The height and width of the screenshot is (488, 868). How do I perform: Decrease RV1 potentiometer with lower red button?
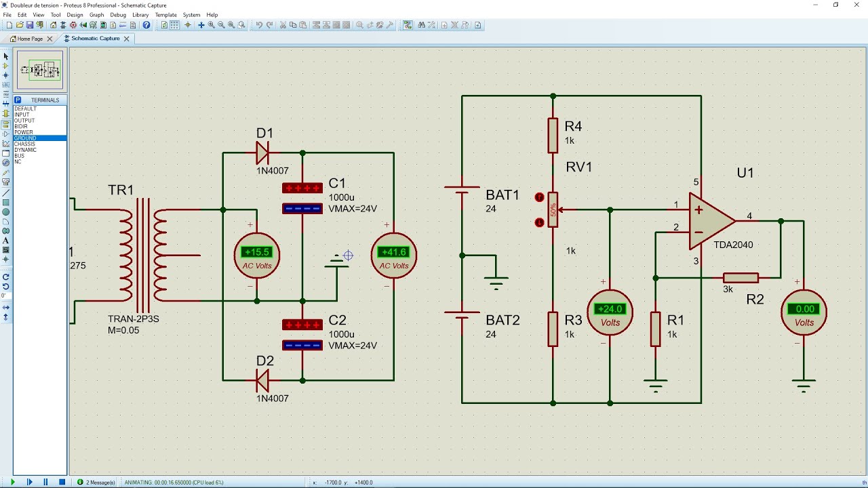click(x=540, y=222)
